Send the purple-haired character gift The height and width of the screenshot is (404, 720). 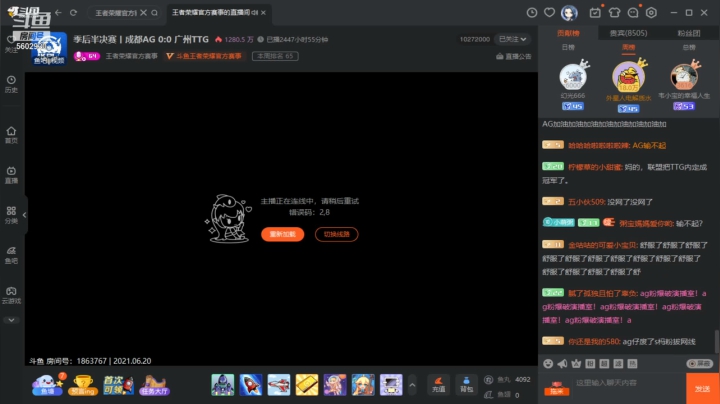click(335, 385)
